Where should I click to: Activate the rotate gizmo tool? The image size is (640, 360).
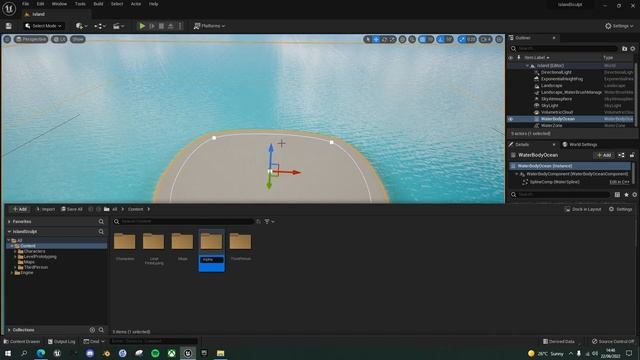click(x=384, y=39)
